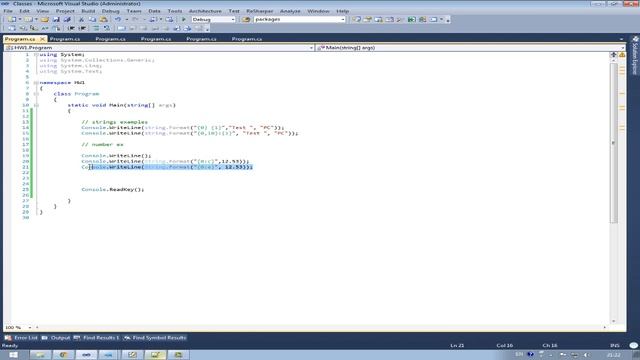Click the 'namespace HW1' code line
640x360 pixels.
[x=62, y=82]
